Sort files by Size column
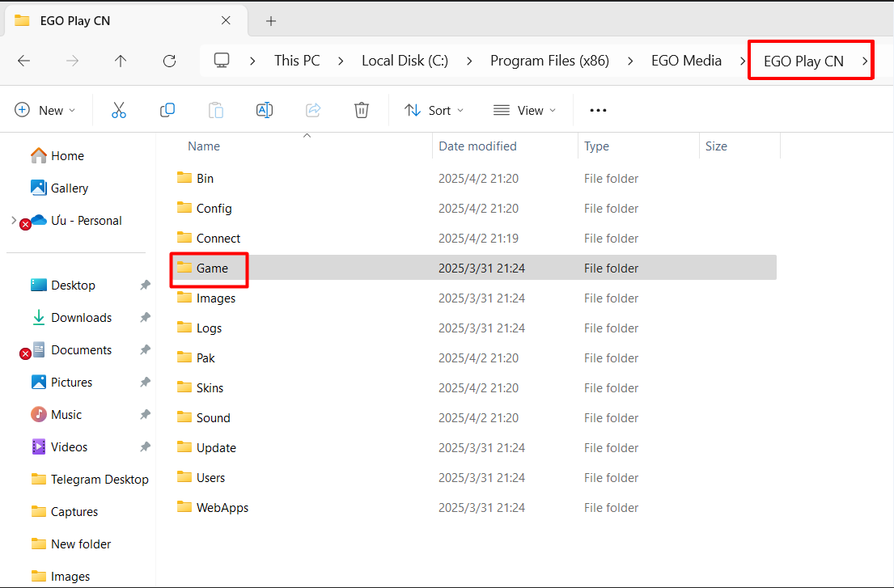The image size is (894, 588). pos(716,146)
